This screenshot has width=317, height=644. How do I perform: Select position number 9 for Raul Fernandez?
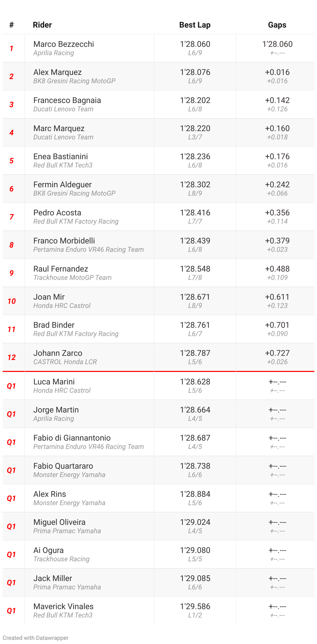11,273
